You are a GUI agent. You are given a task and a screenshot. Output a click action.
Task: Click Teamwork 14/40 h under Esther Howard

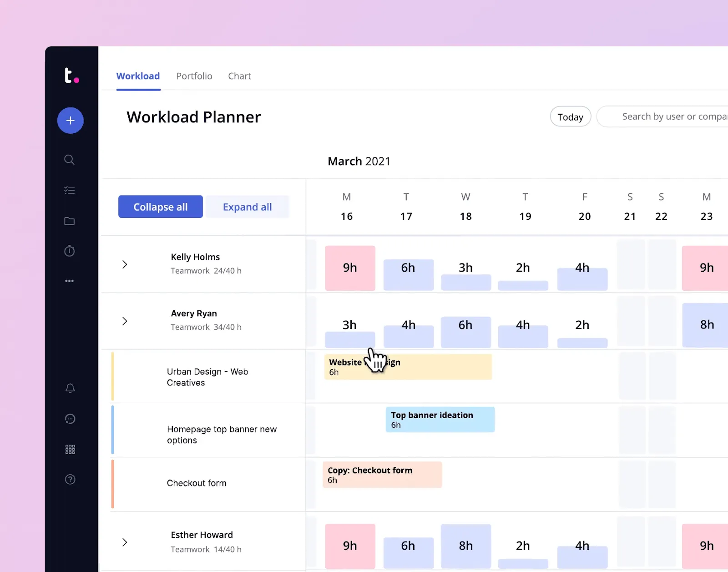tap(206, 549)
